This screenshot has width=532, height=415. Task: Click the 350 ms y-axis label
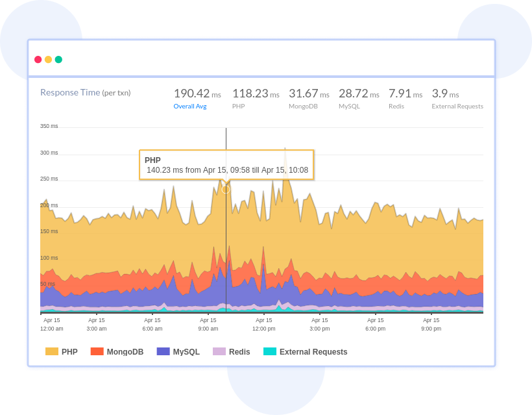coord(49,126)
